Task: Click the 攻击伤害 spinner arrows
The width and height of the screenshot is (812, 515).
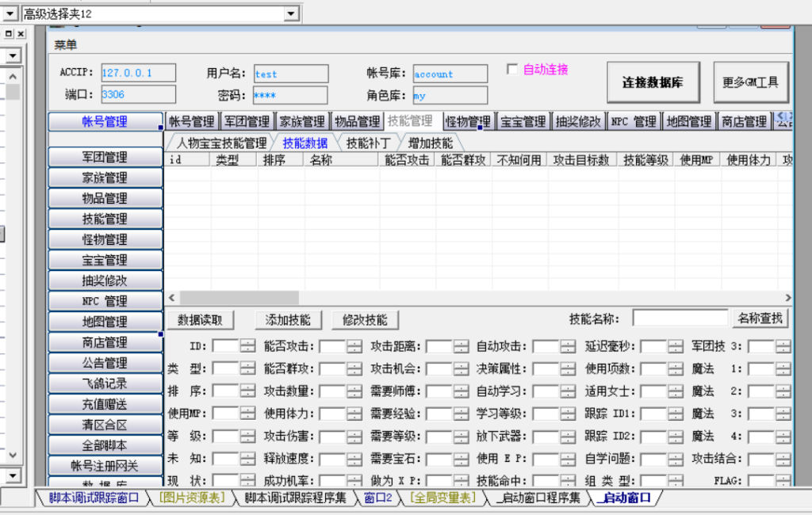Action: [354, 437]
